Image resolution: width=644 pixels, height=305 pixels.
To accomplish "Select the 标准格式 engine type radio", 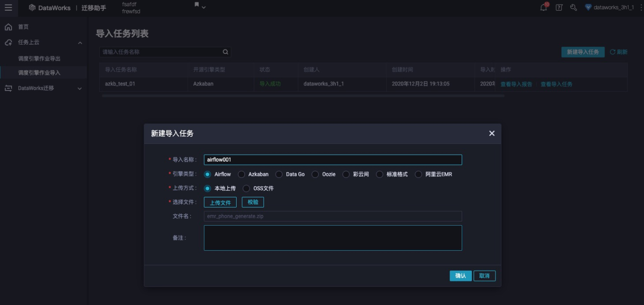I will tap(380, 175).
